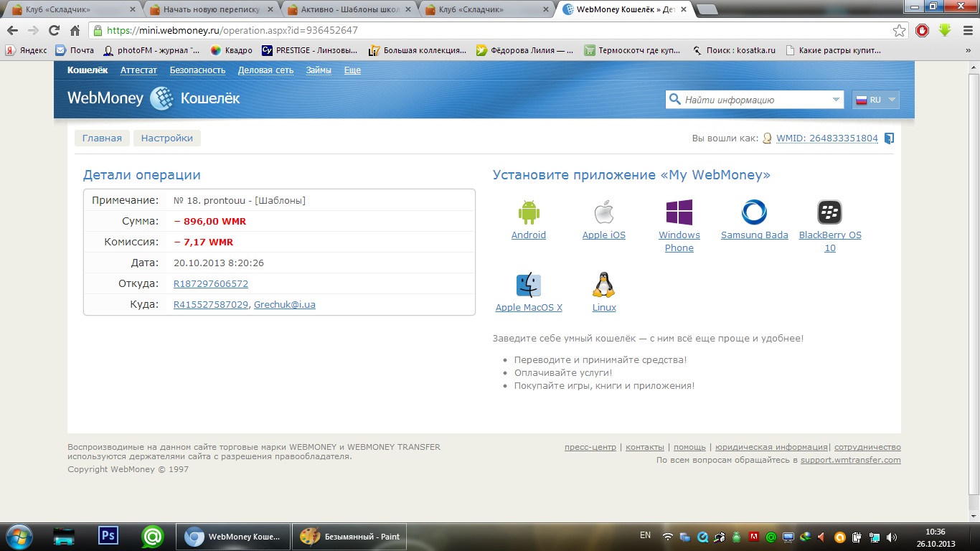Bookmark this page with the star icon
Viewport: 980px width, 551px height.
(x=899, y=31)
